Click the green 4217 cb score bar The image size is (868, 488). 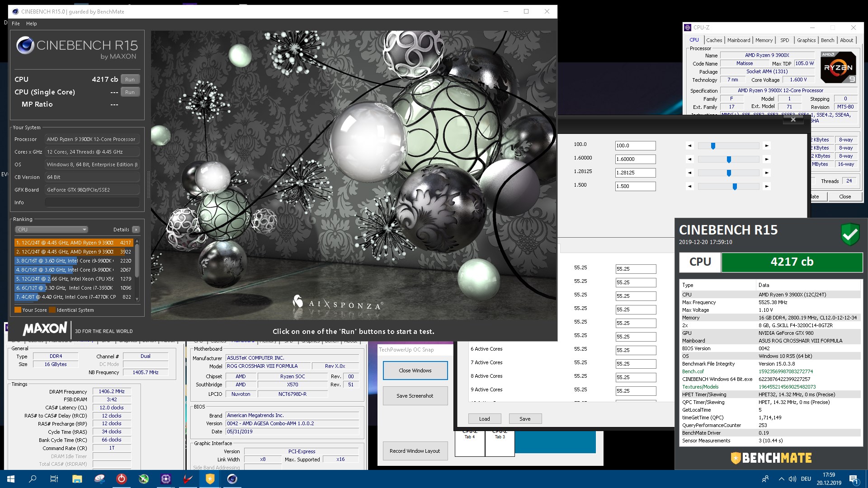coord(792,262)
